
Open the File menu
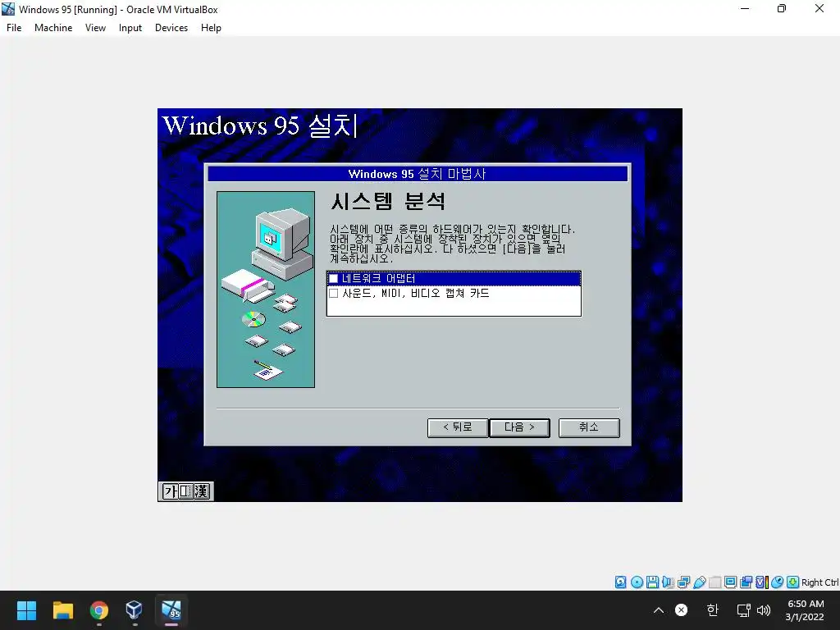(x=14, y=28)
